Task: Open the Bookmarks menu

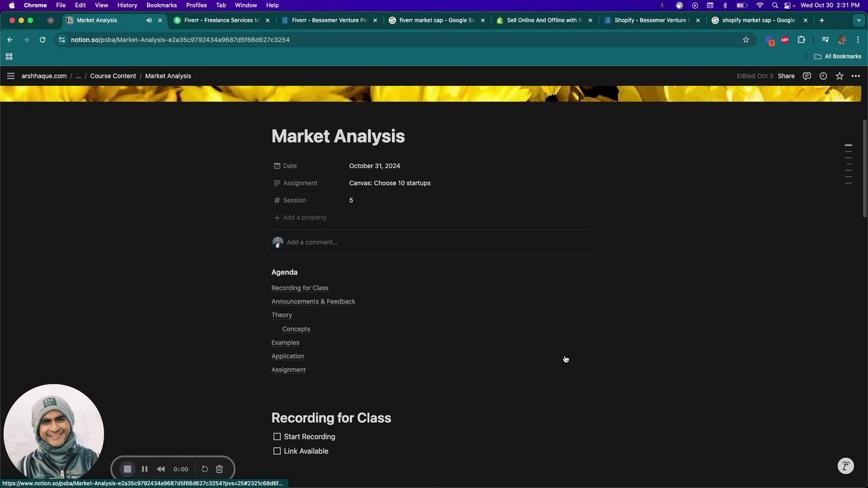Action: pos(161,5)
